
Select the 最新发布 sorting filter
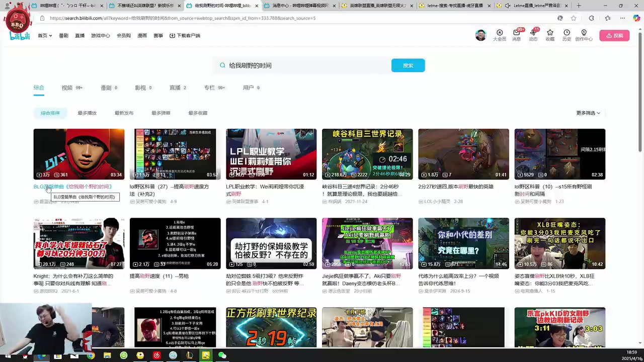124,113
